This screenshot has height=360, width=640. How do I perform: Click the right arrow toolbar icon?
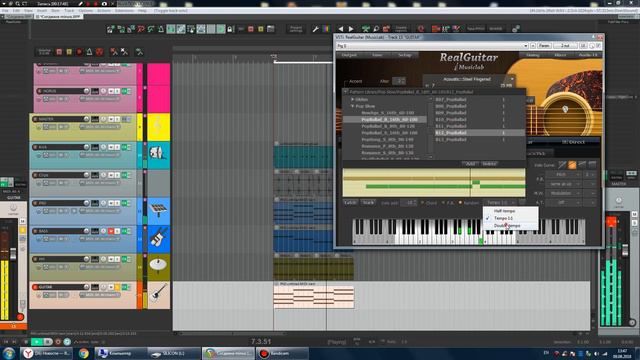click(351, 29)
